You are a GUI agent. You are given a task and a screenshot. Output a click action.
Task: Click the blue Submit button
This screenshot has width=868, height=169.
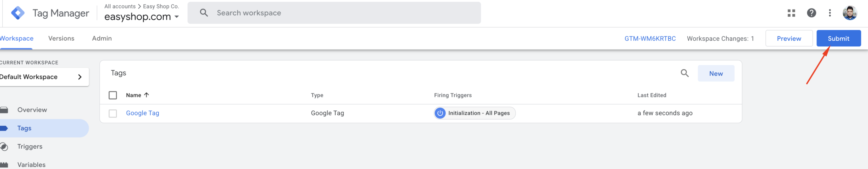coord(839,38)
